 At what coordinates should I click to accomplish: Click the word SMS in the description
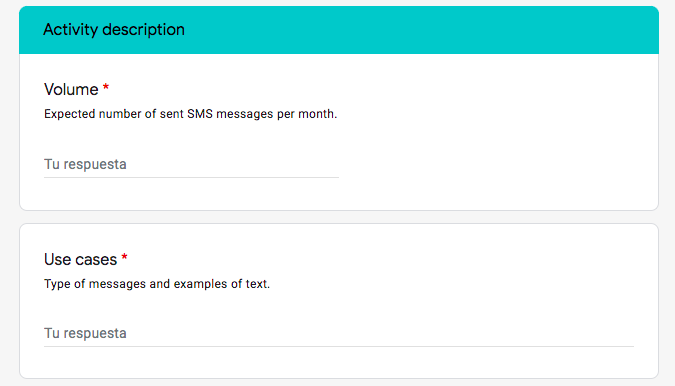[200, 114]
